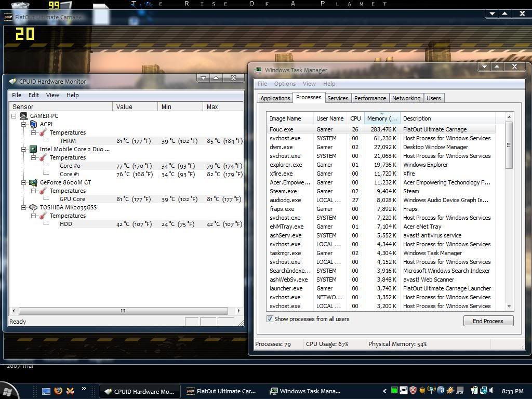Click the FlatOut Ultimate Carnage window title icon
The width and height of the screenshot is (532, 399).
point(8,17)
